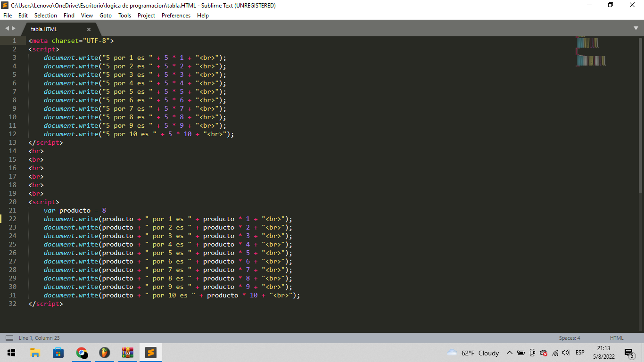644x362 pixels.
Task: Open the Project menu
Action: (146, 16)
